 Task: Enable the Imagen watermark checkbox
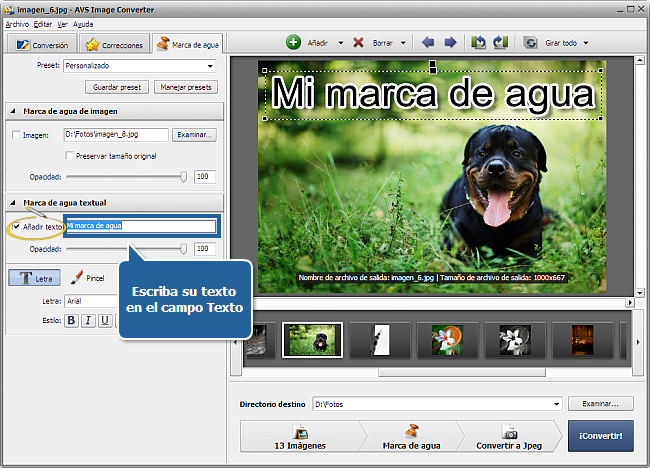(16, 134)
